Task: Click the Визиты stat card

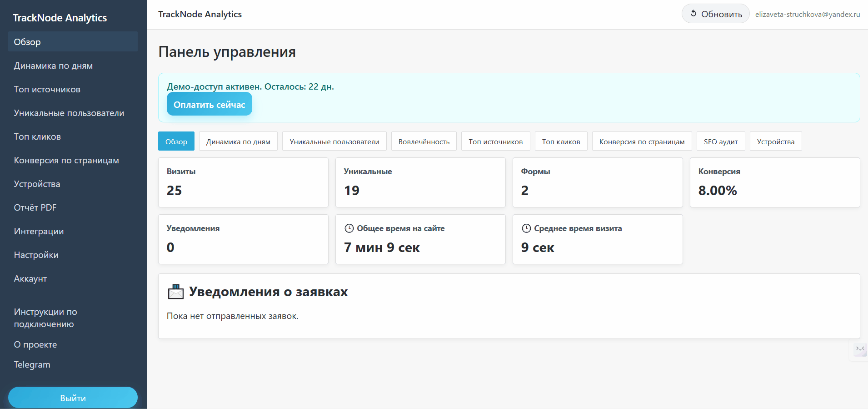Action: [243, 182]
